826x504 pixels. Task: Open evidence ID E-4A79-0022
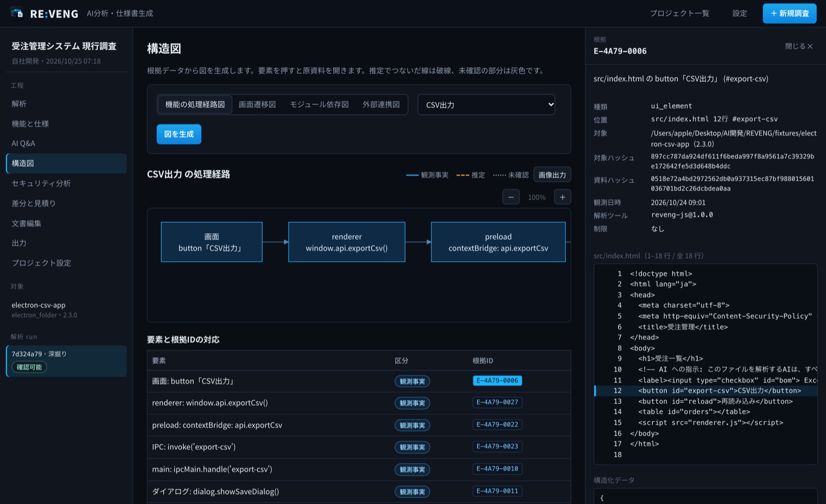coord(497,425)
